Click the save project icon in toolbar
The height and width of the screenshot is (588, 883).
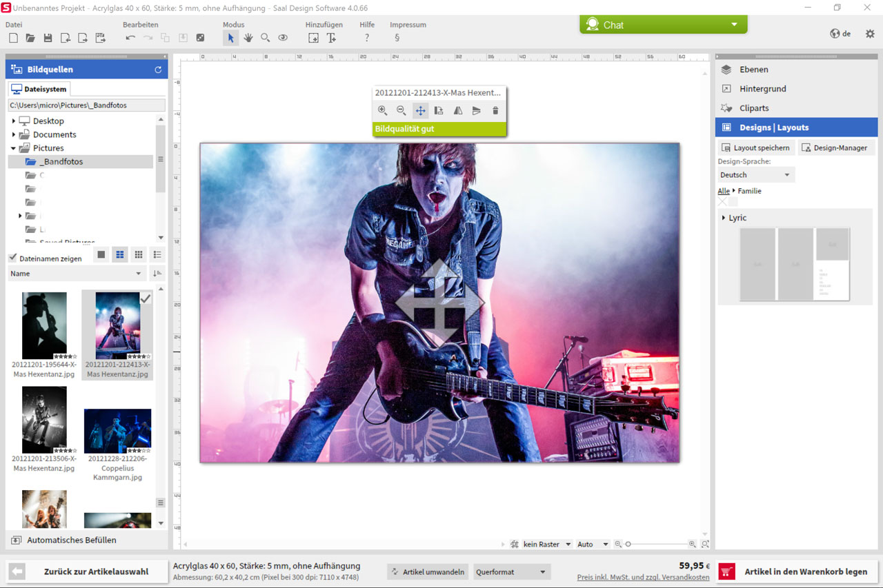coord(48,38)
